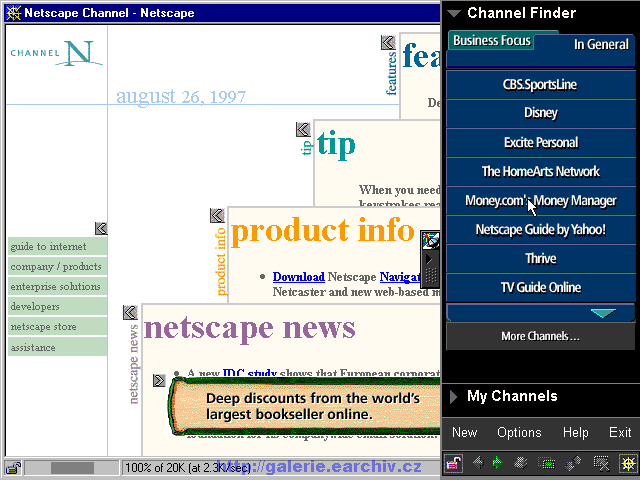Screen dimensions: 640x480
Task: Click the print icon in Netcaster toolbar
Action: click(x=520, y=463)
